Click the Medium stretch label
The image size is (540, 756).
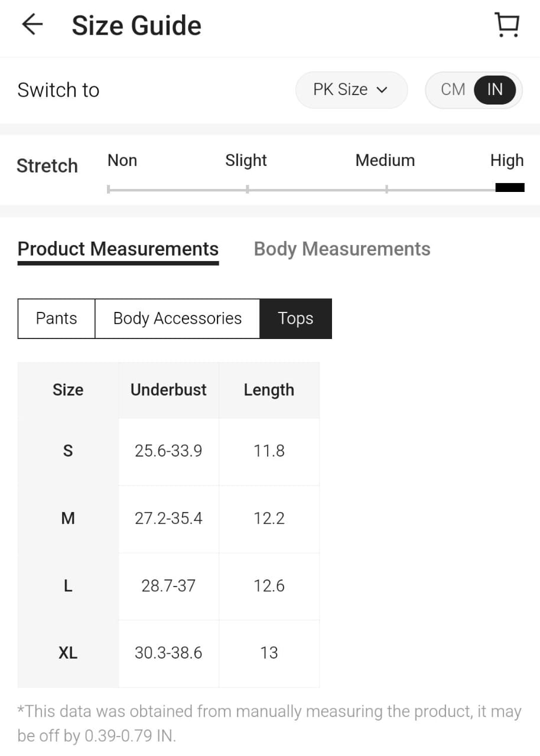[x=385, y=161]
